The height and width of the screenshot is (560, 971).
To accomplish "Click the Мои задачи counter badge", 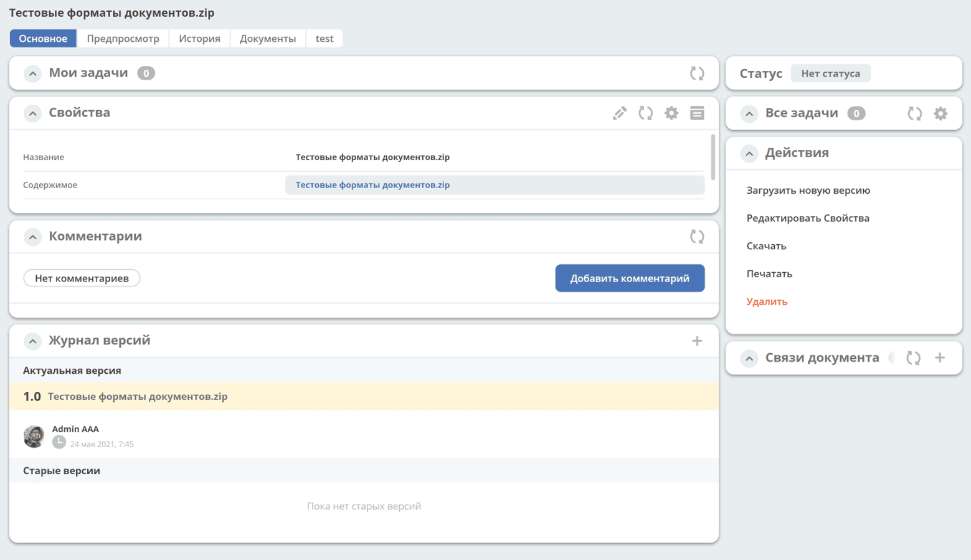I will 146,74.
